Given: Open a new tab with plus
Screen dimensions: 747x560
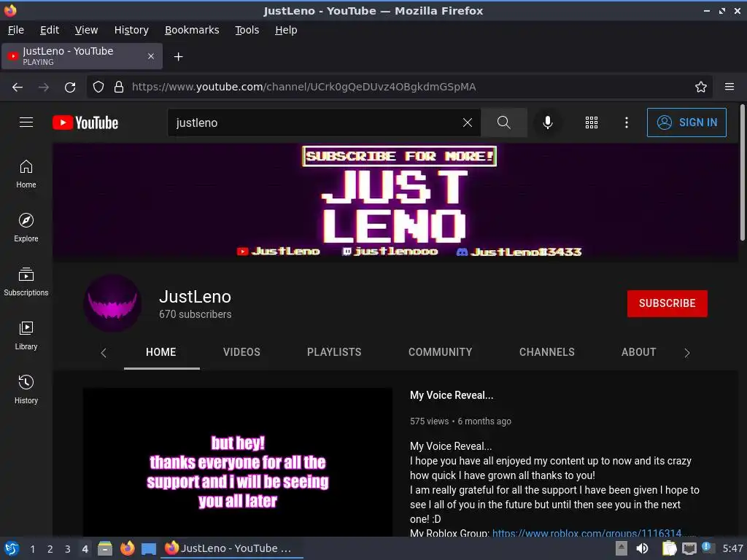Looking at the screenshot, I should 178,57.
